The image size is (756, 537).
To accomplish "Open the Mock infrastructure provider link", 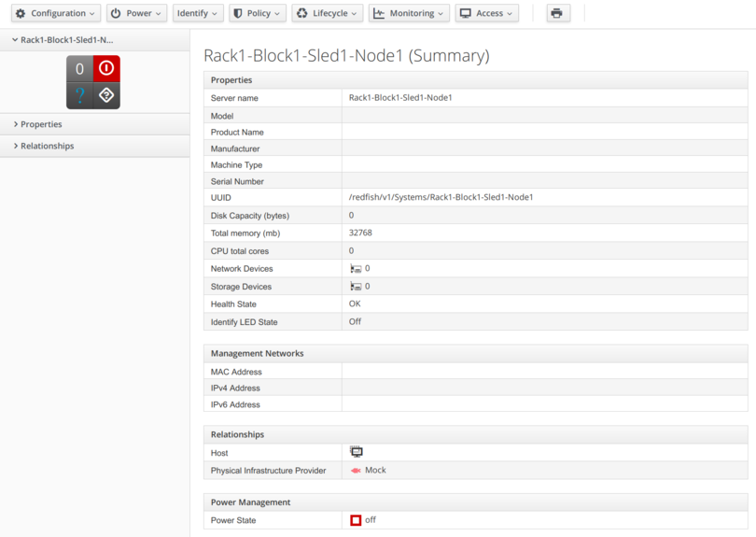I will [x=374, y=471].
